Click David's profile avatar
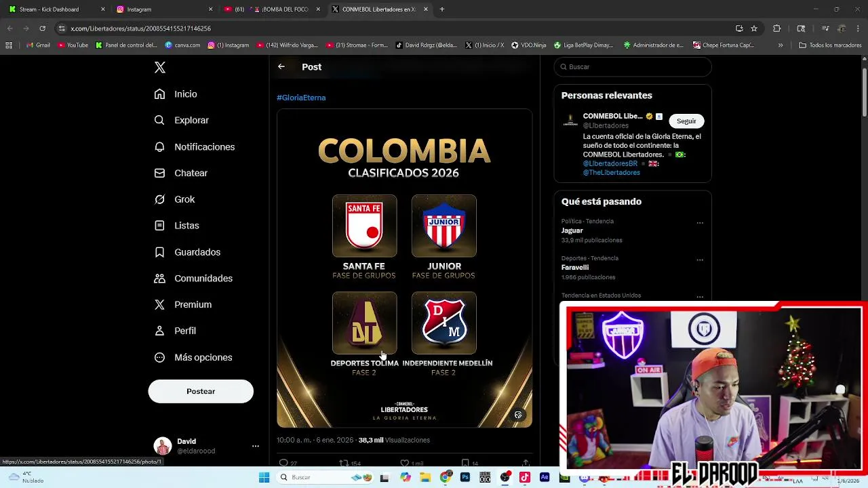The image size is (868, 488). pos(163,446)
